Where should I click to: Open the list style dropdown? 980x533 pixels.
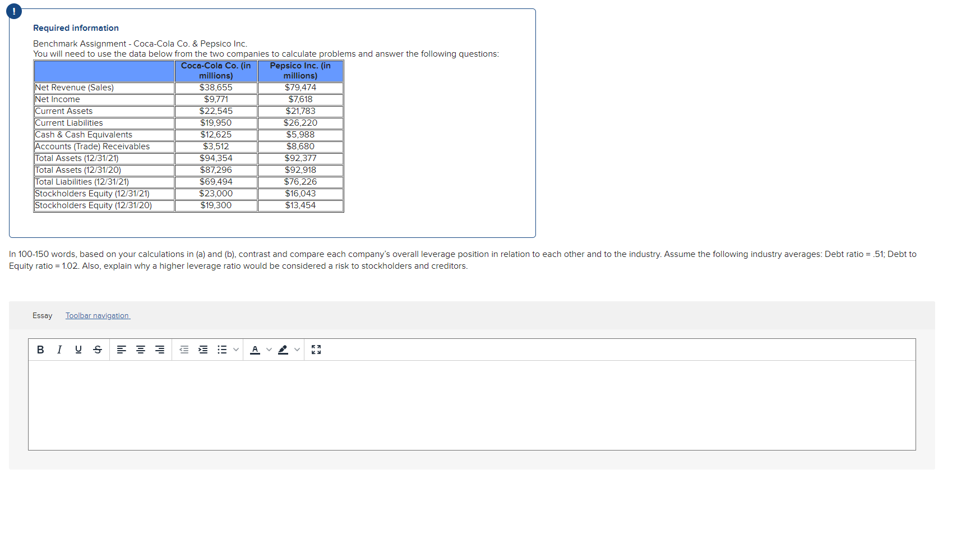coord(237,350)
